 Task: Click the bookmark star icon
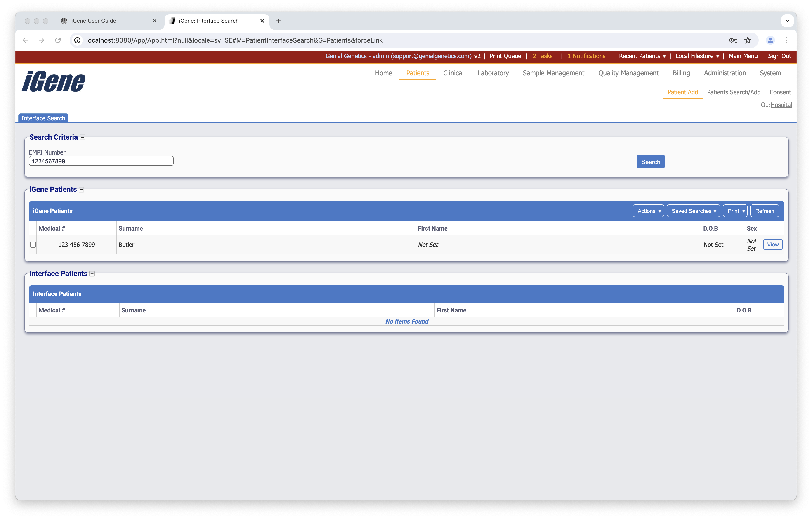[x=748, y=40]
